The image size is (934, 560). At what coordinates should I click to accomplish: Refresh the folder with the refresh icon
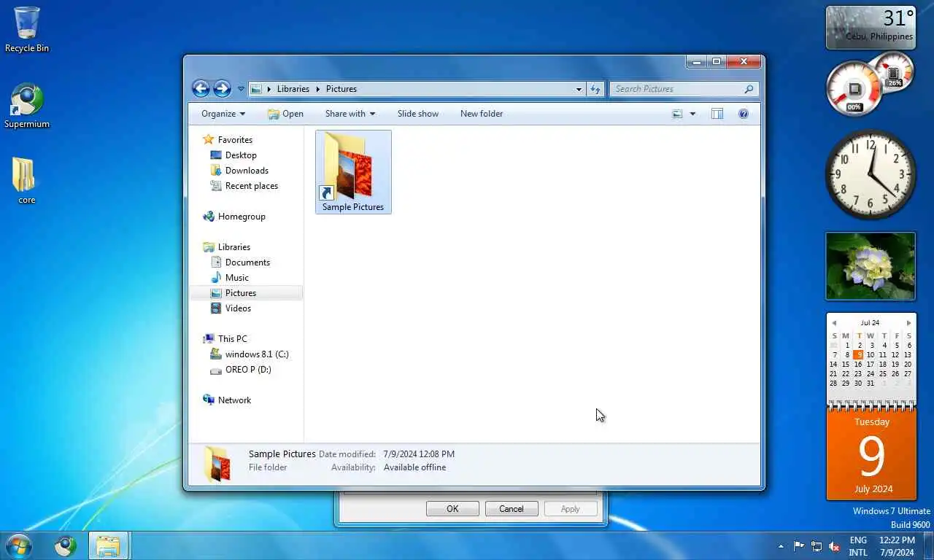[595, 89]
